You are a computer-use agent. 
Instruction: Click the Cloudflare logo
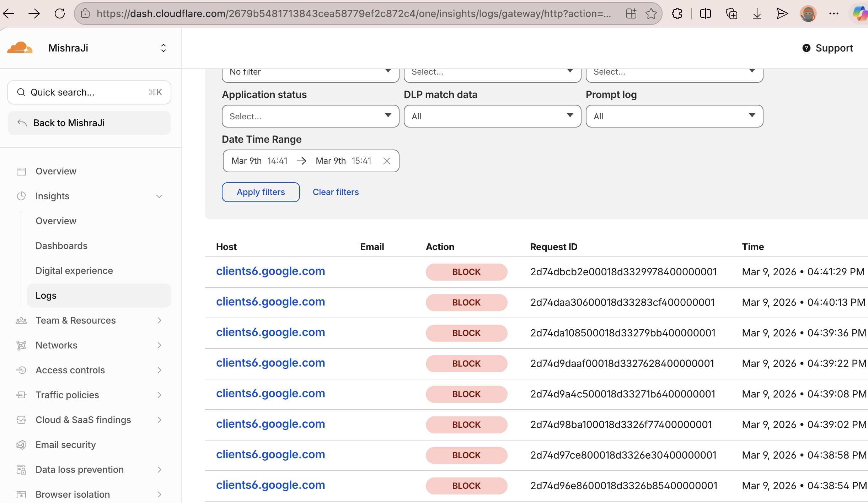20,47
